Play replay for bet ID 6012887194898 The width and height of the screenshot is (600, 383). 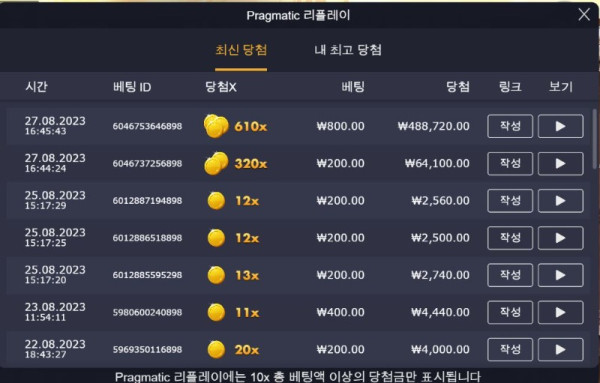point(561,200)
